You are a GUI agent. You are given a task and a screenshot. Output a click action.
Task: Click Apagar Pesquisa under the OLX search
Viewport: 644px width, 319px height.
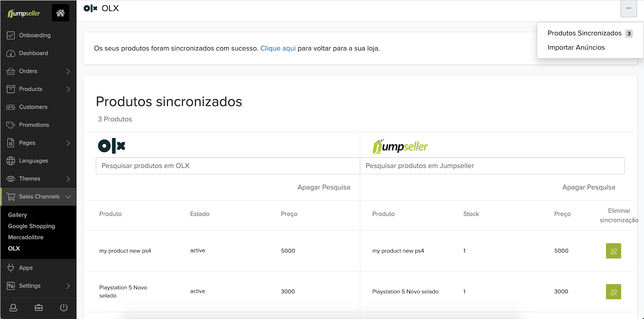(x=324, y=187)
